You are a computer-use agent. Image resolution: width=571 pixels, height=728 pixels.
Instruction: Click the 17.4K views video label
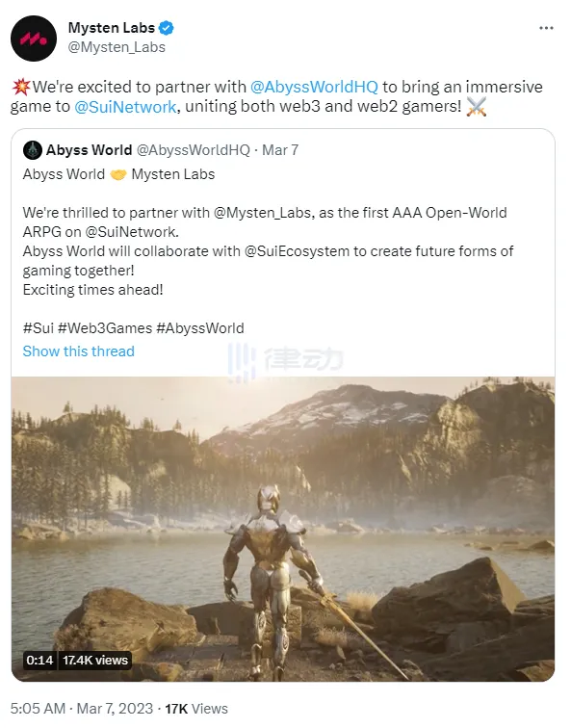click(x=94, y=660)
